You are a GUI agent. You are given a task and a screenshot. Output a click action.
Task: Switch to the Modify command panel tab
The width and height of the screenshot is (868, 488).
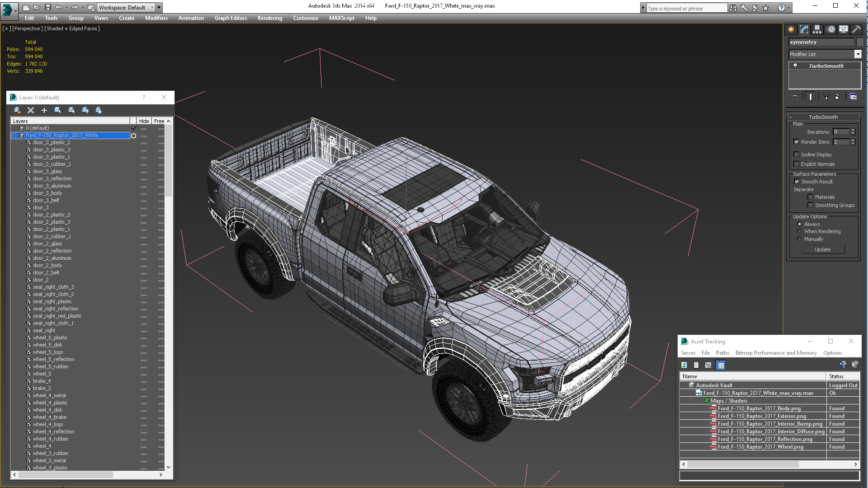coord(804,29)
